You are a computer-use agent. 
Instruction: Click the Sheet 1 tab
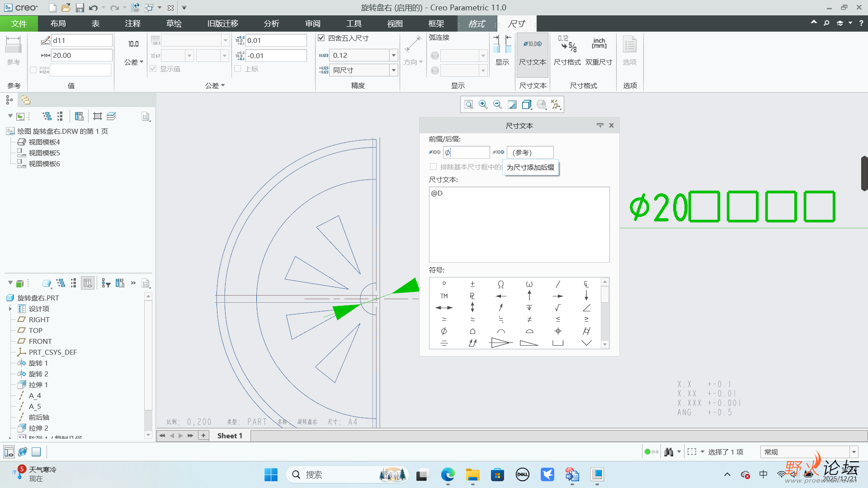pos(230,436)
